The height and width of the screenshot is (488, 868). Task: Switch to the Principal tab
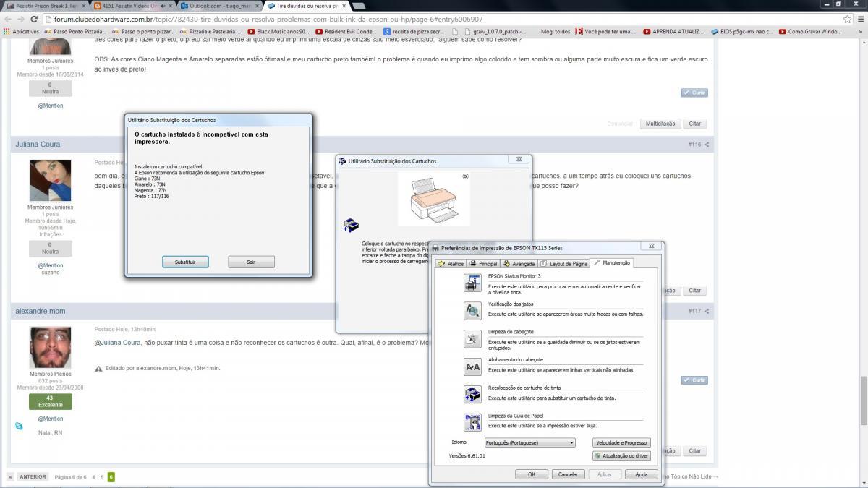[484, 264]
